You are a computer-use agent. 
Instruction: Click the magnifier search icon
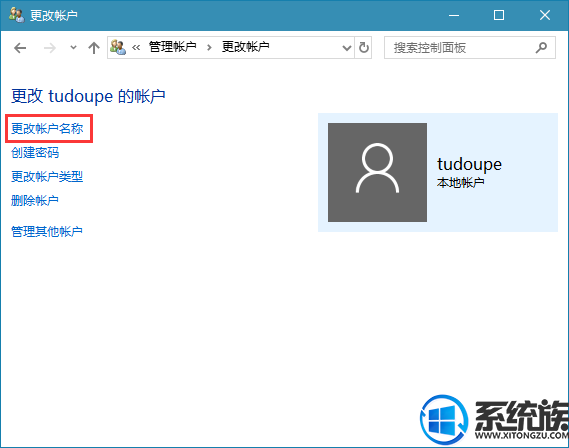(541, 48)
